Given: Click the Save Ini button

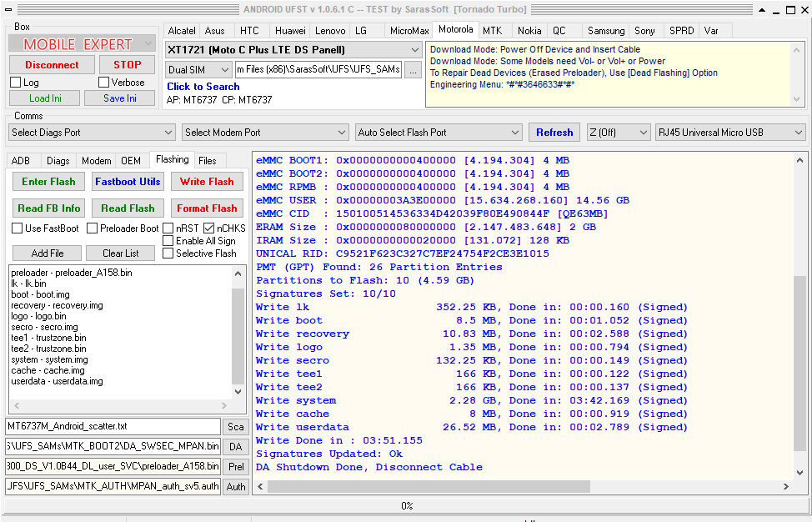Looking at the screenshot, I should pyautogui.click(x=119, y=98).
